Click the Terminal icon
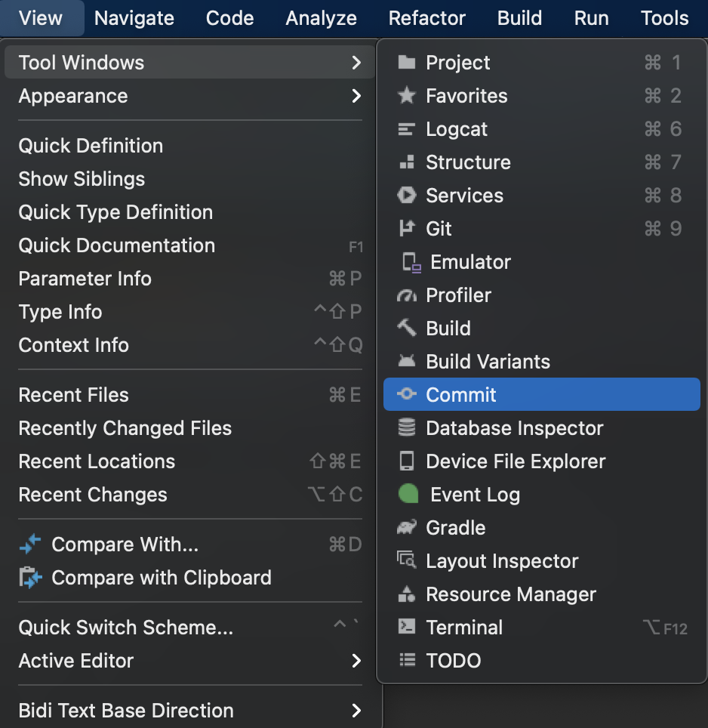 point(407,628)
